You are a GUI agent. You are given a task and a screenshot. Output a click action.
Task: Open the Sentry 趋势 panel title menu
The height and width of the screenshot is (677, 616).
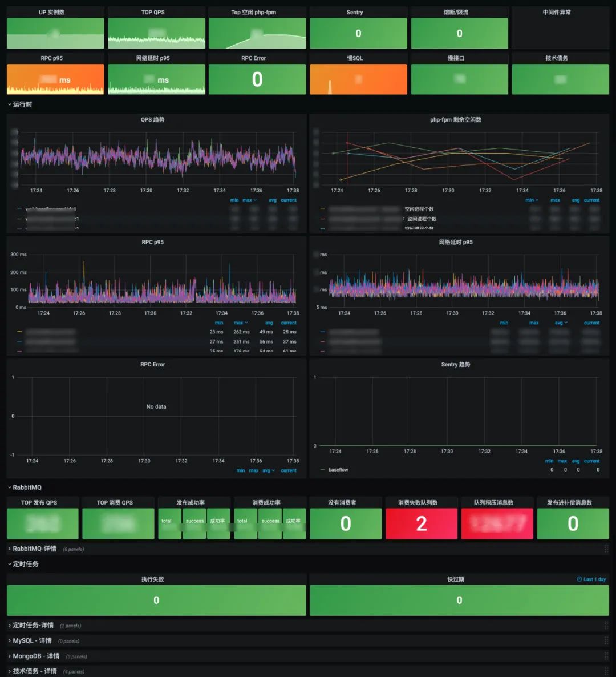coord(456,364)
